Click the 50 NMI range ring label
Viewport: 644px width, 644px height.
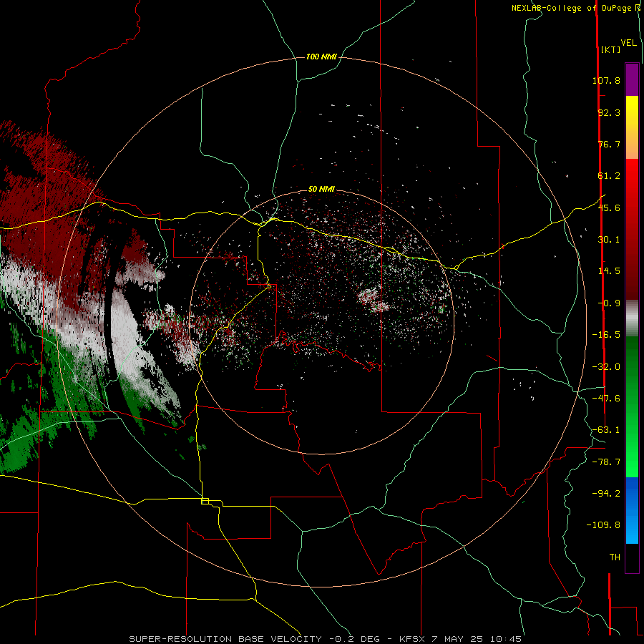point(321,189)
